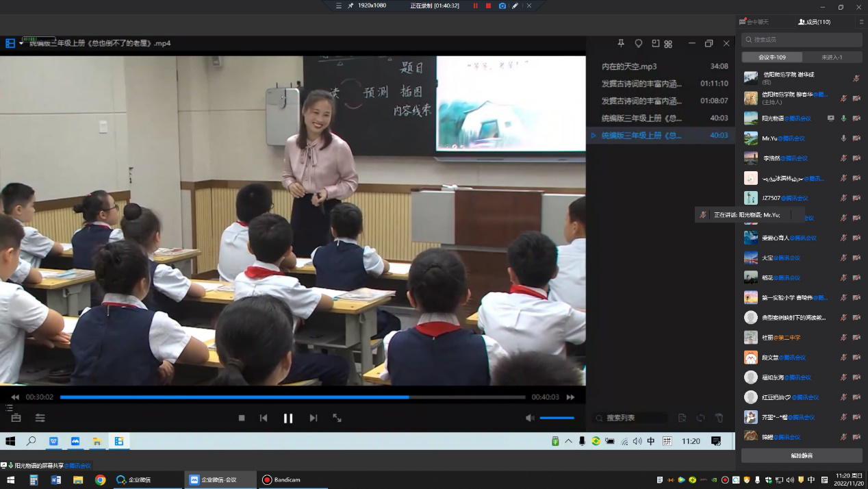Open the Bandicam pencil drawing tool
The image size is (868, 489).
coord(515,5)
